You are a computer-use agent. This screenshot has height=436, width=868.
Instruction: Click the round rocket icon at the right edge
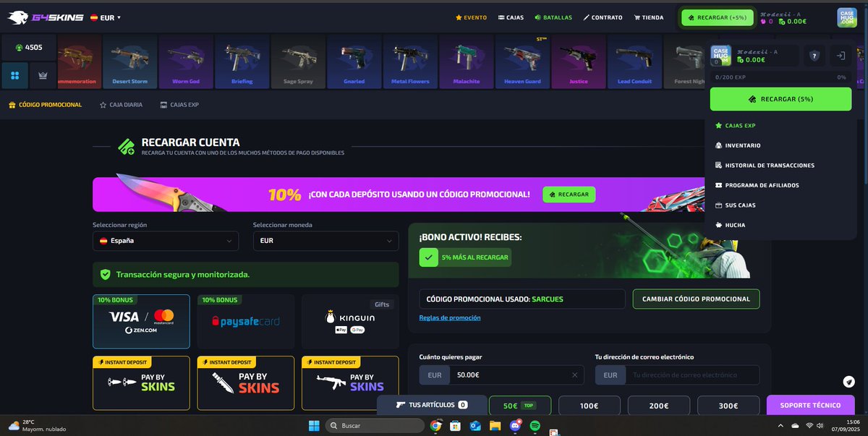[848, 382]
